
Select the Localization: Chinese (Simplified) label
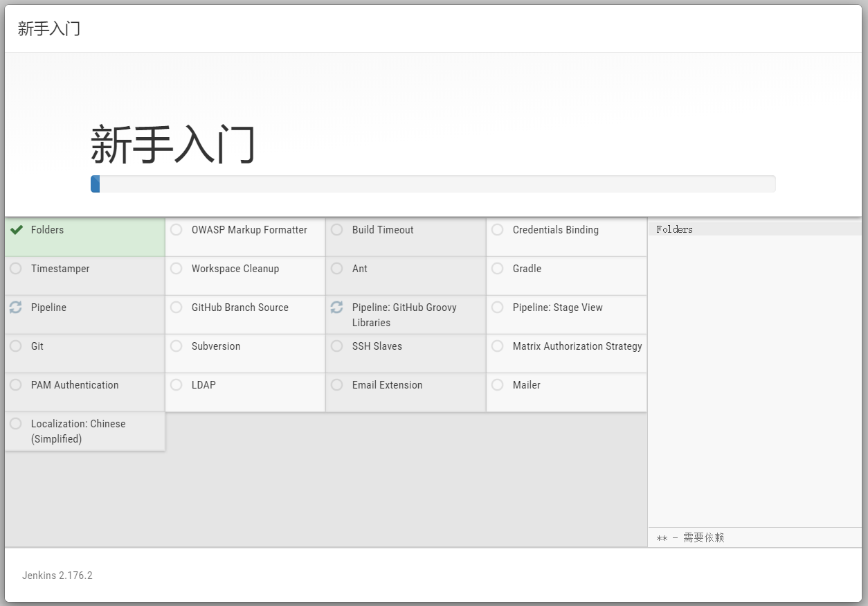pyautogui.click(x=78, y=431)
